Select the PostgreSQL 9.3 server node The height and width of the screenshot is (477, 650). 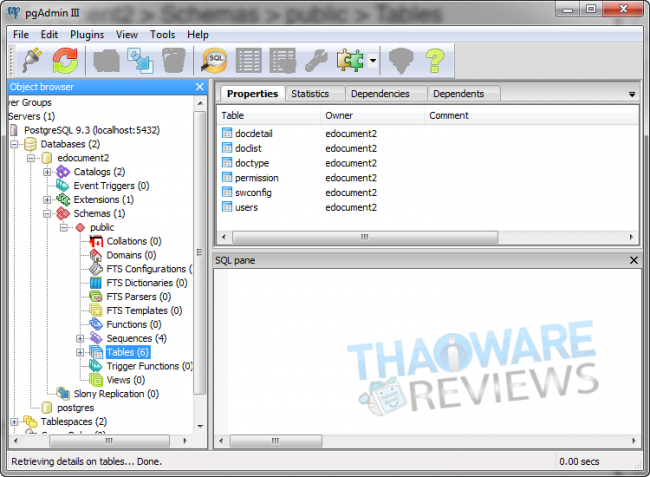92,130
